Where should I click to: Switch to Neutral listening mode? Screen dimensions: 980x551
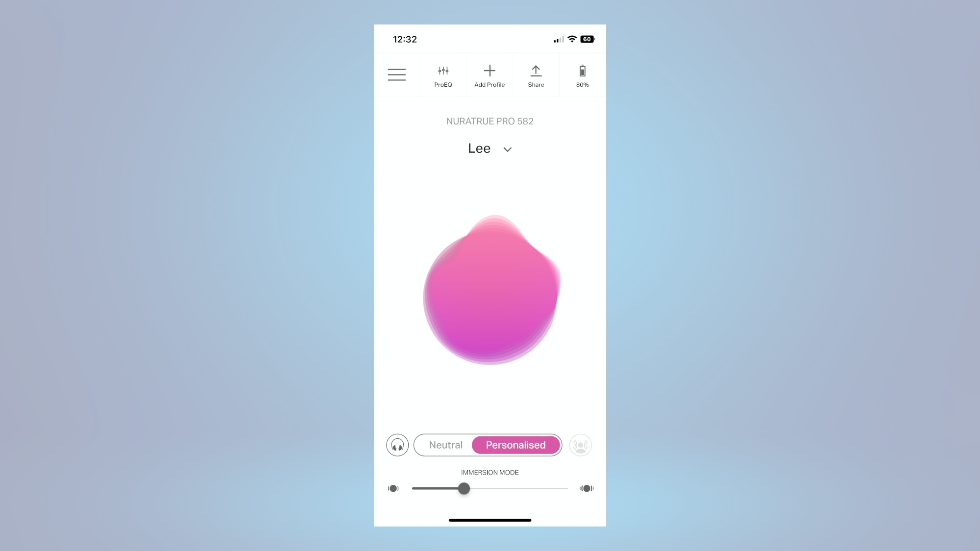(x=445, y=445)
